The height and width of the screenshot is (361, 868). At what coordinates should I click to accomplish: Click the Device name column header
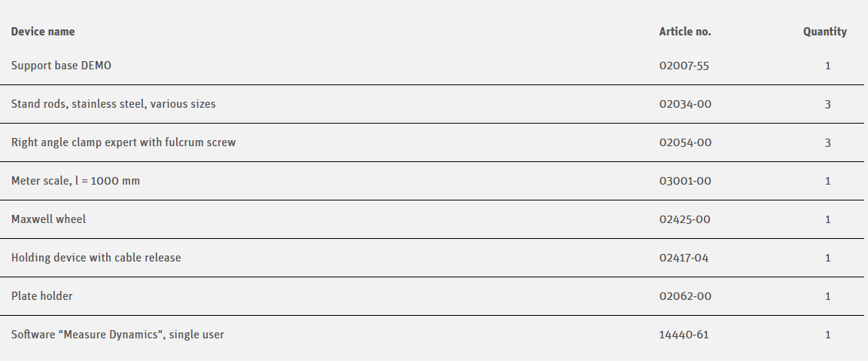point(43,32)
